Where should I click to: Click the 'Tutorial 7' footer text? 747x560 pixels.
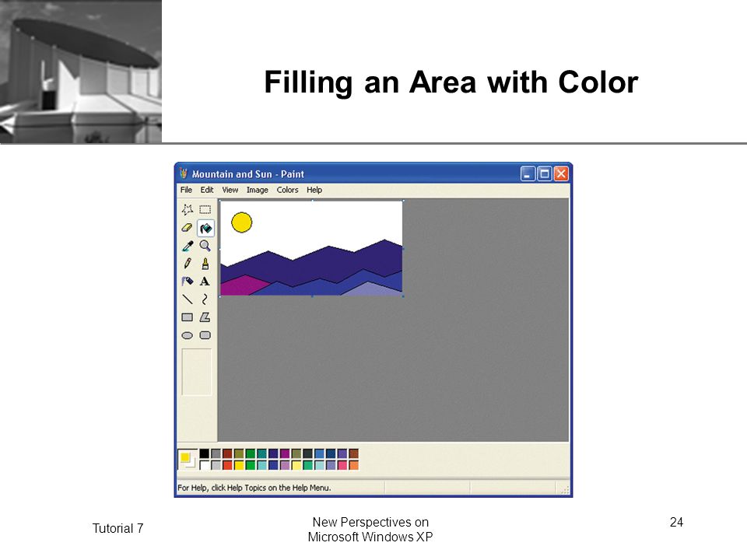click(117, 528)
